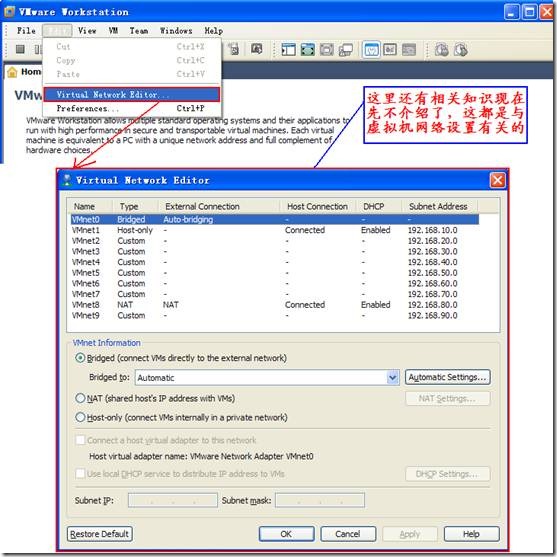This screenshot has width=557, height=557.
Task: Click the Restore Default button
Action: (100, 534)
